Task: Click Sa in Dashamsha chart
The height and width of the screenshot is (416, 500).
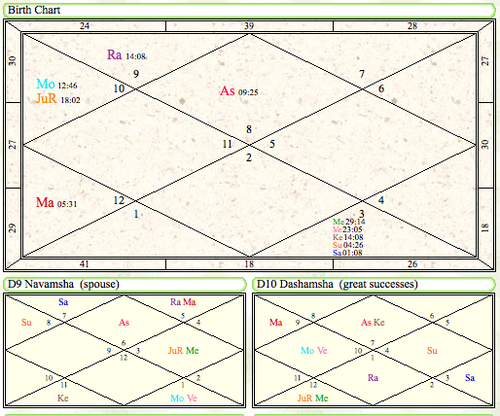Action: pyautogui.click(x=470, y=378)
